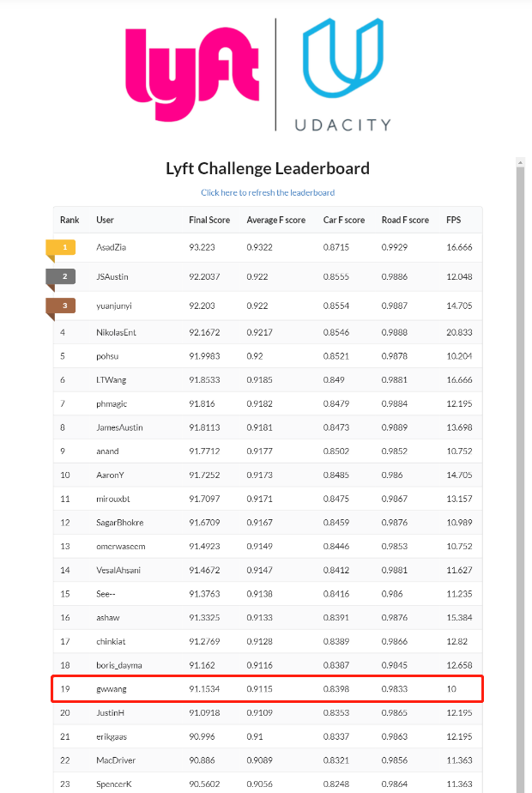Click the Car F score column header

click(x=344, y=220)
